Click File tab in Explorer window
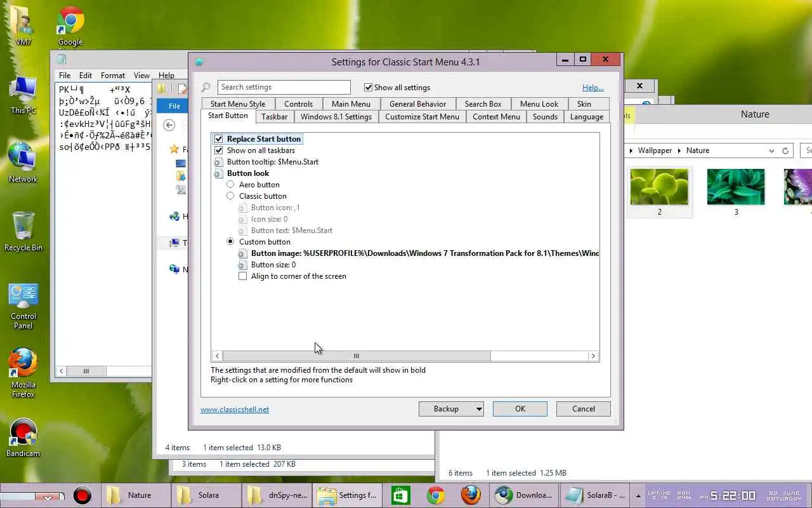 tap(174, 106)
